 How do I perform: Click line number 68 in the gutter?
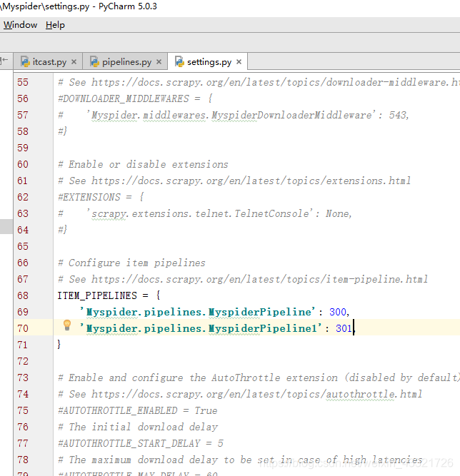pos(23,295)
